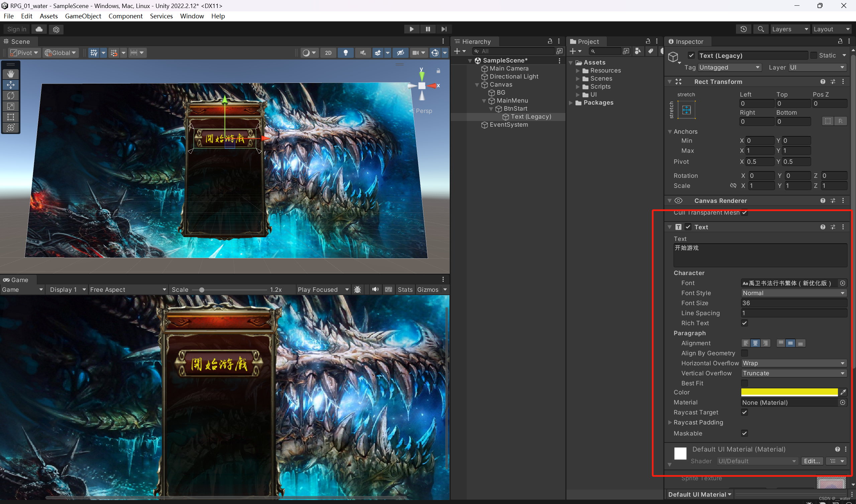Click the Pause button

tap(428, 29)
